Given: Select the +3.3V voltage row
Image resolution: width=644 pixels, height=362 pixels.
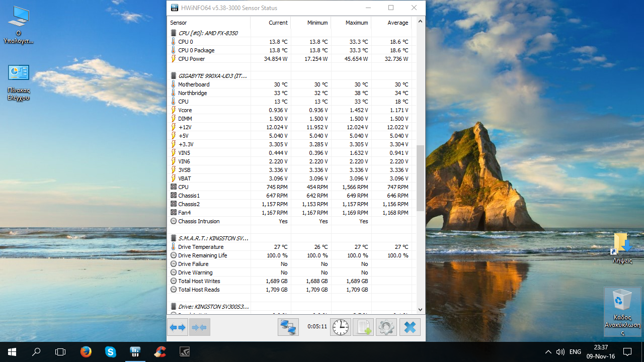Looking at the screenshot, I should click(291, 144).
